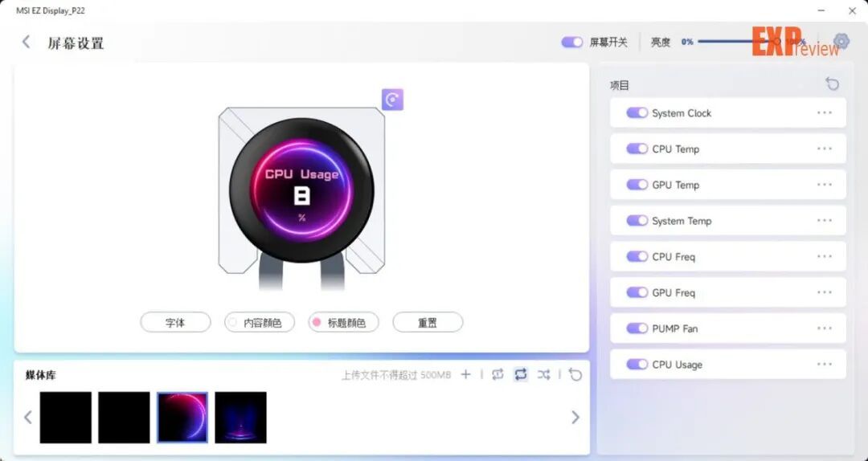This screenshot has width=868, height=461.
Task: Reset the media library with undo icon
Action: (x=575, y=375)
